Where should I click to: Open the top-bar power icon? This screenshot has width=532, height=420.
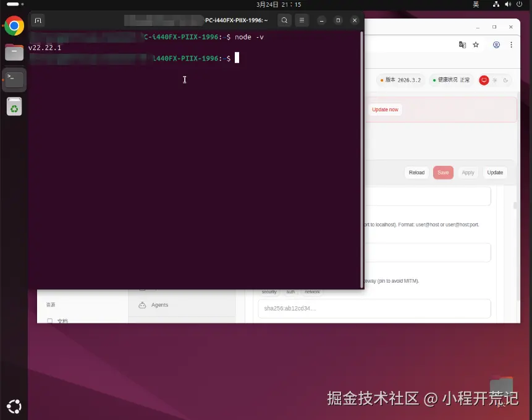point(520,4)
